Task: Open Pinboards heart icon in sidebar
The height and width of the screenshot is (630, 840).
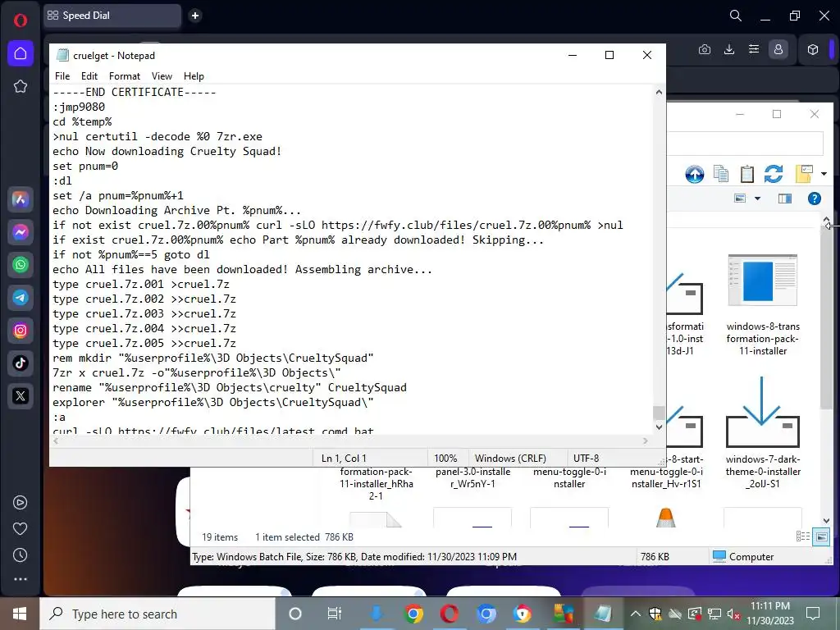Action: [21, 529]
